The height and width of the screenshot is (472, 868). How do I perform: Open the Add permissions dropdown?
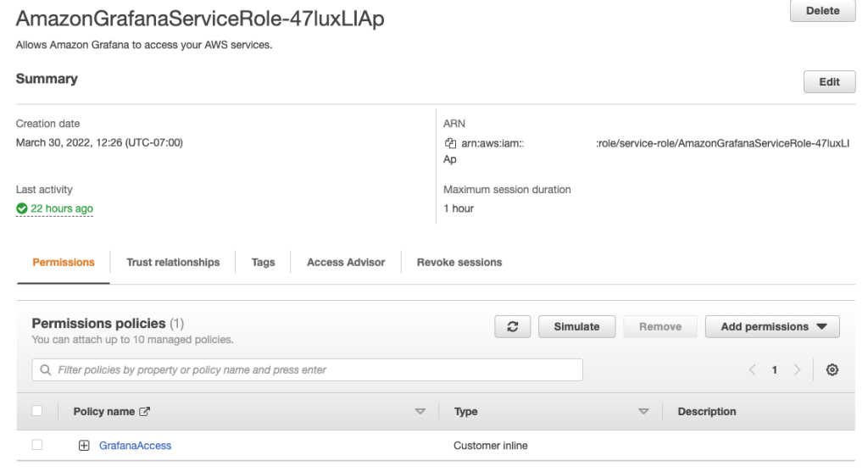point(772,326)
